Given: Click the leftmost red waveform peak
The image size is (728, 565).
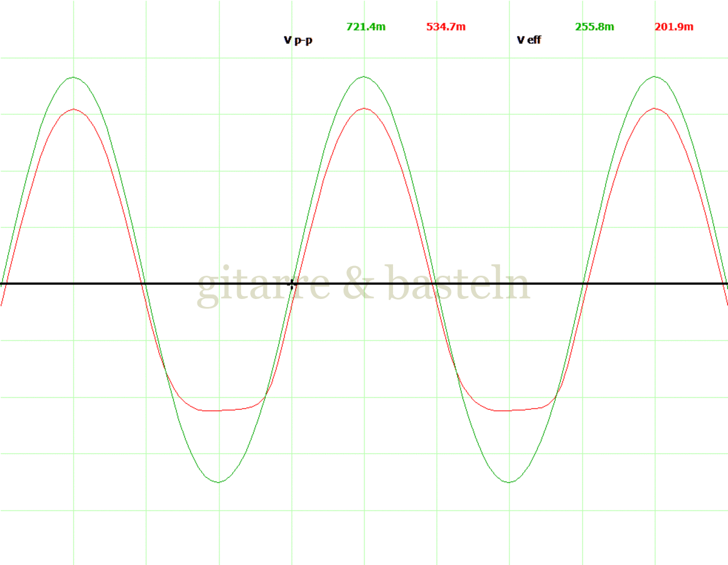Looking at the screenshot, I should pos(73,109).
